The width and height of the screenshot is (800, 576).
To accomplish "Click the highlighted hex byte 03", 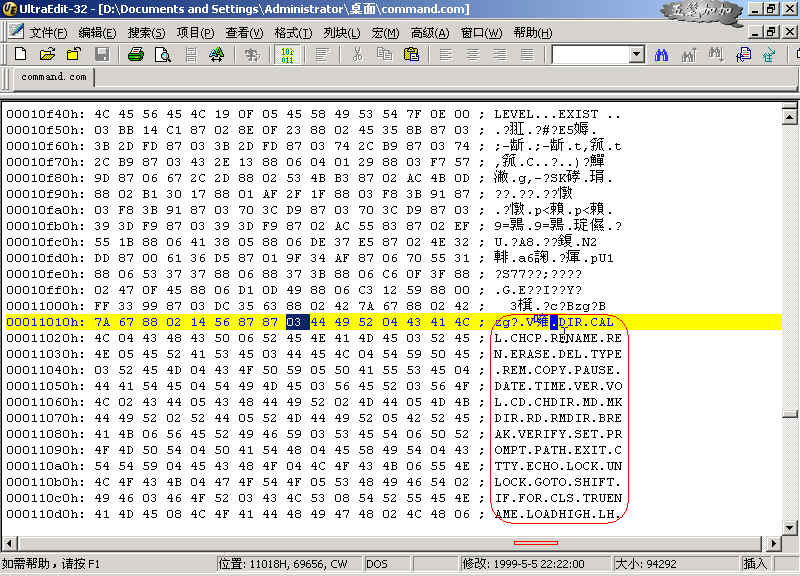I will (293, 322).
